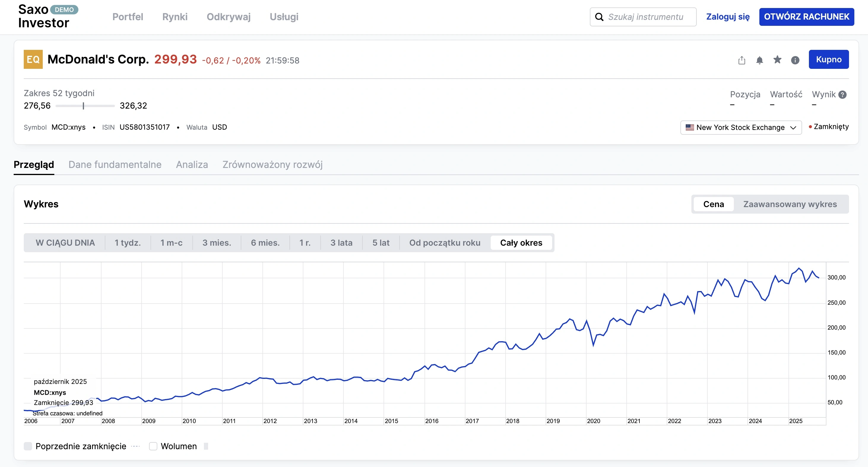Switch chart view to Zaawansowany wykres
The width and height of the screenshot is (868, 467).
[790, 204]
